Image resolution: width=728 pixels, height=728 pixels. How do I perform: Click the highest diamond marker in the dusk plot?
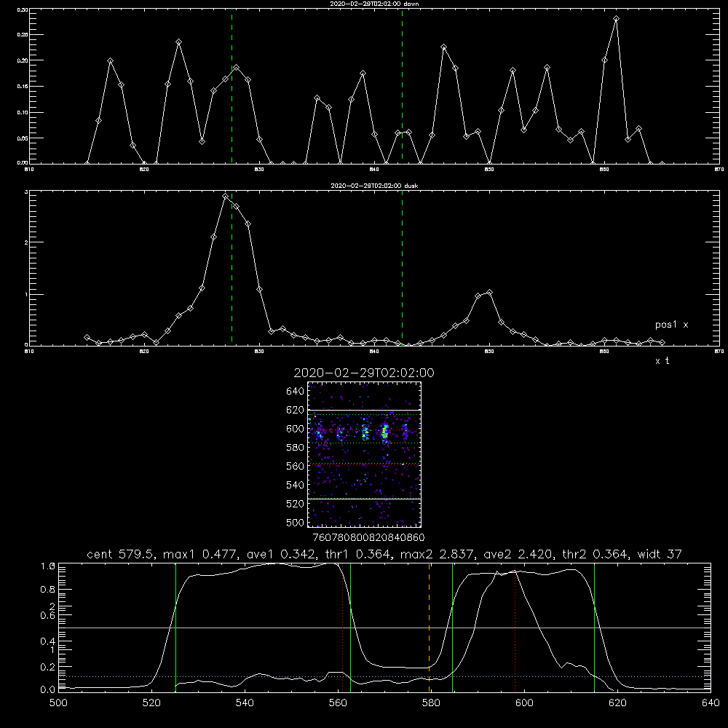point(226,197)
